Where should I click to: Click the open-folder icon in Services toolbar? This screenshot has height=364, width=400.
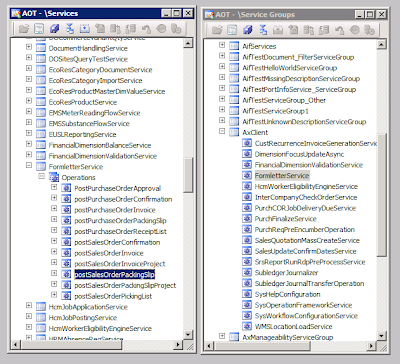[24, 29]
